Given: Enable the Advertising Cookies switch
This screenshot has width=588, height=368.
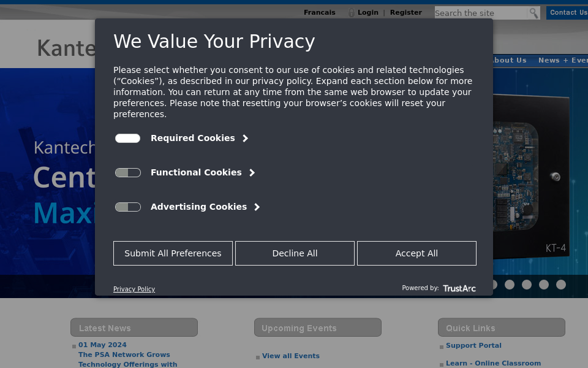Looking at the screenshot, I should pos(128,207).
